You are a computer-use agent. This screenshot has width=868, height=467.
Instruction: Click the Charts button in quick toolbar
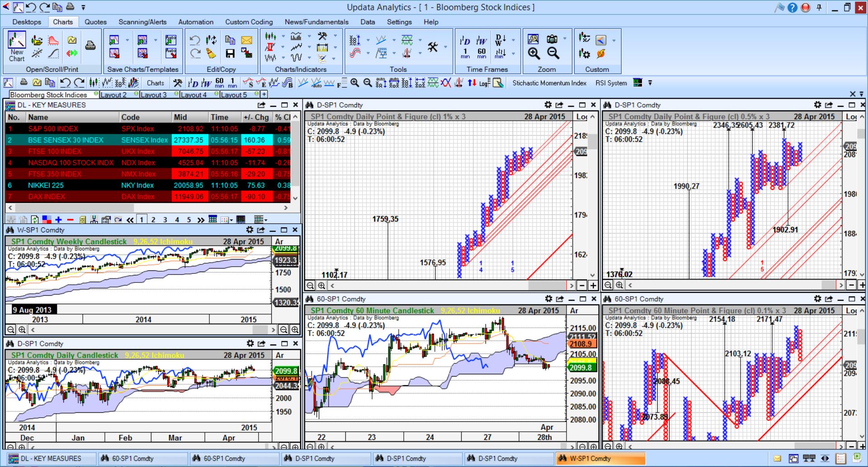coord(155,83)
